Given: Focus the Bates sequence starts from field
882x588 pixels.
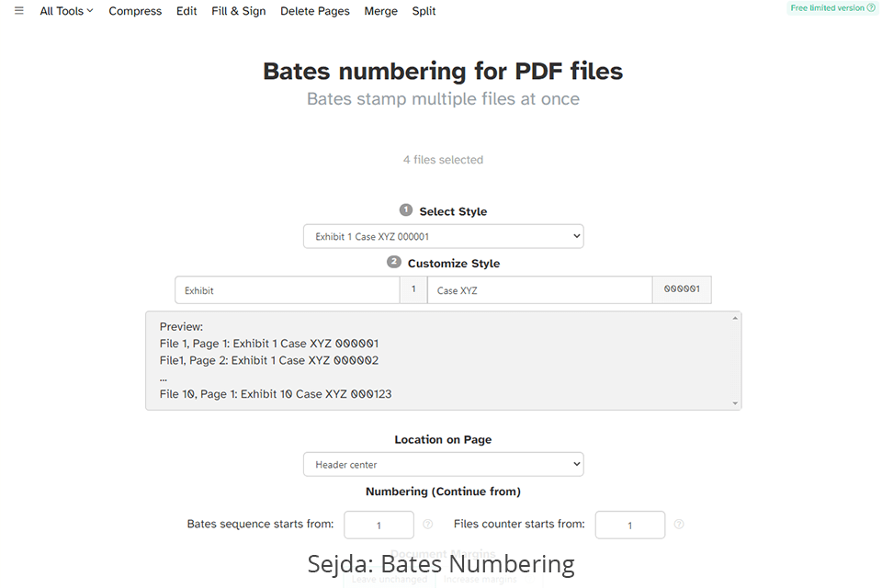Looking at the screenshot, I should tap(379, 526).
